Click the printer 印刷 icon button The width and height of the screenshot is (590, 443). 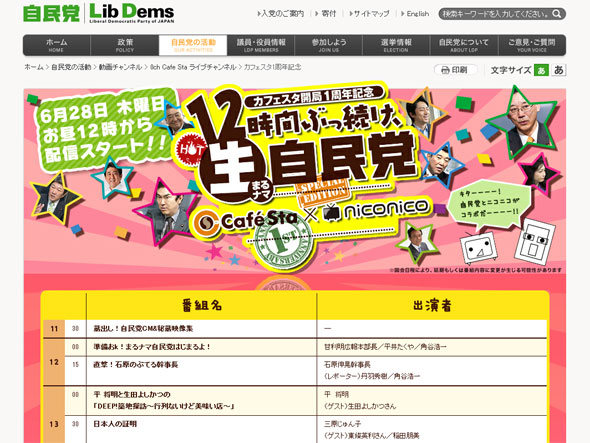coord(455,70)
